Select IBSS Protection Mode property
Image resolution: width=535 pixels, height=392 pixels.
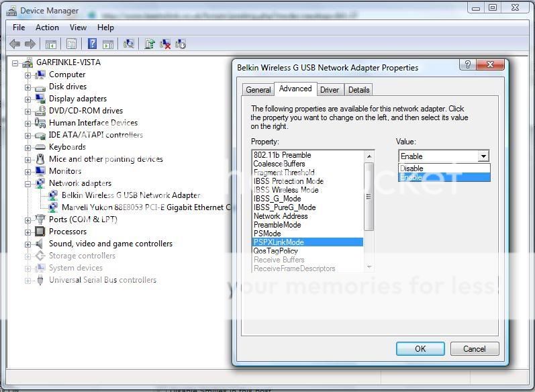pyautogui.click(x=288, y=181)
